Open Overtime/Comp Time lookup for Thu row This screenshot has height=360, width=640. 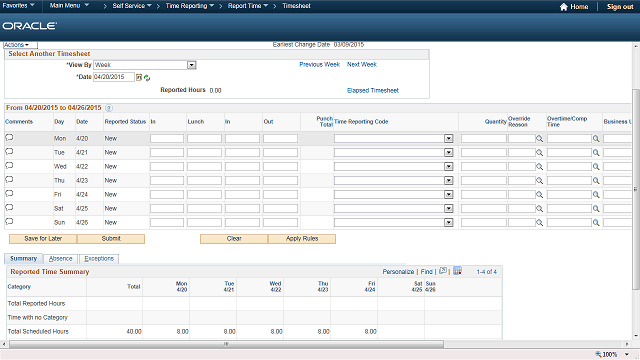[596, 180]
